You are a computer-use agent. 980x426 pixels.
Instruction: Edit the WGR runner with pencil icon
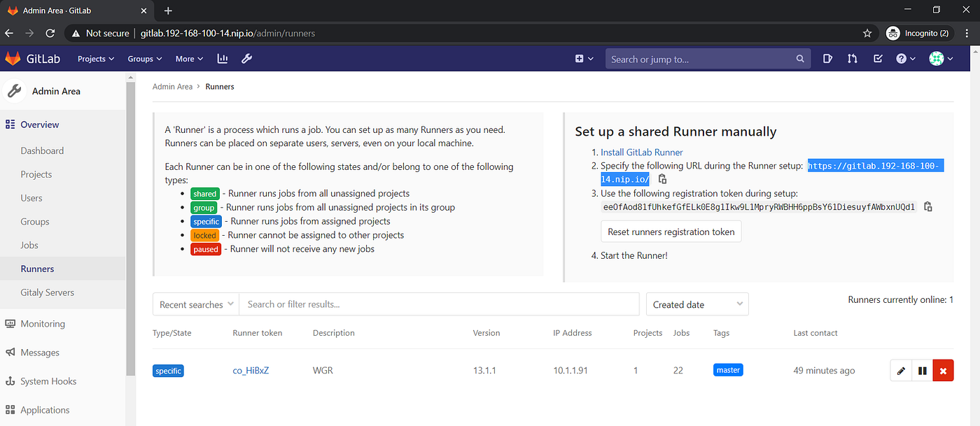pyautogui.click(x=901, y=371)
